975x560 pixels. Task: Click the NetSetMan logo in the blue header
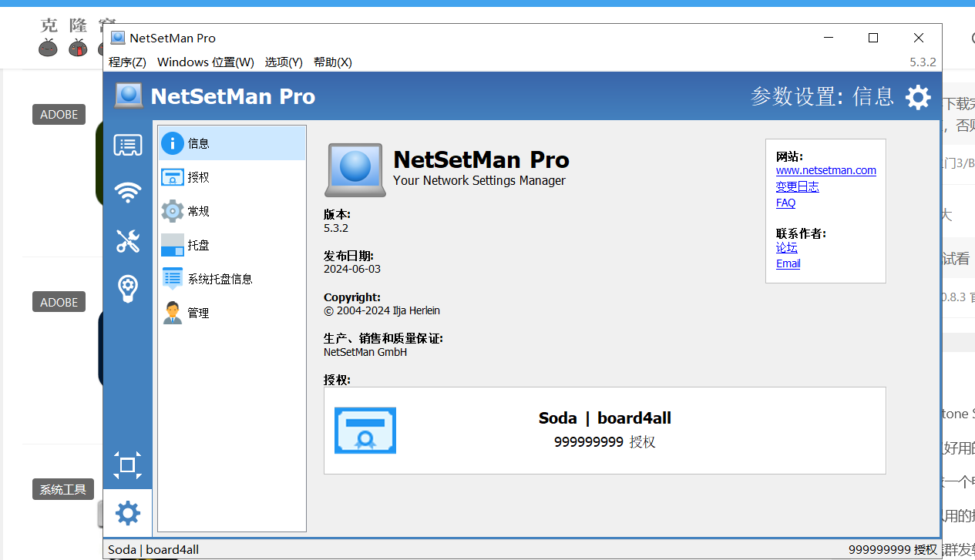[x=129, y=96]
